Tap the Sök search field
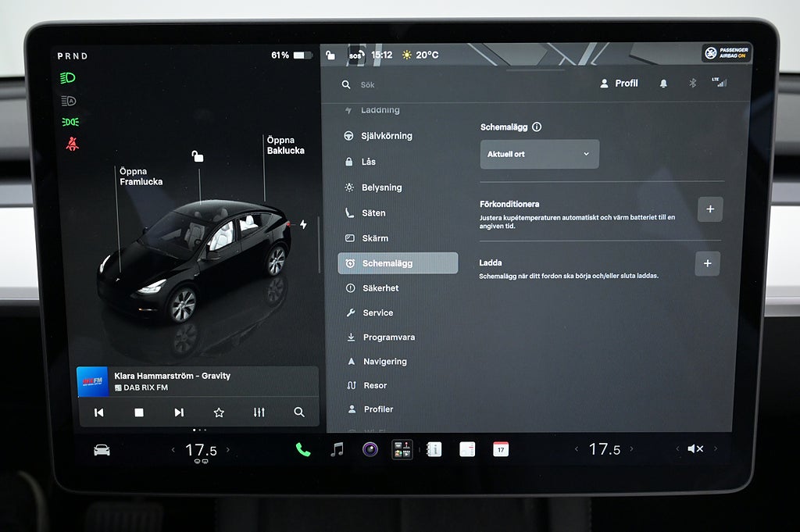Viewport: 800px width, 532px height. [x=367, y=84]
